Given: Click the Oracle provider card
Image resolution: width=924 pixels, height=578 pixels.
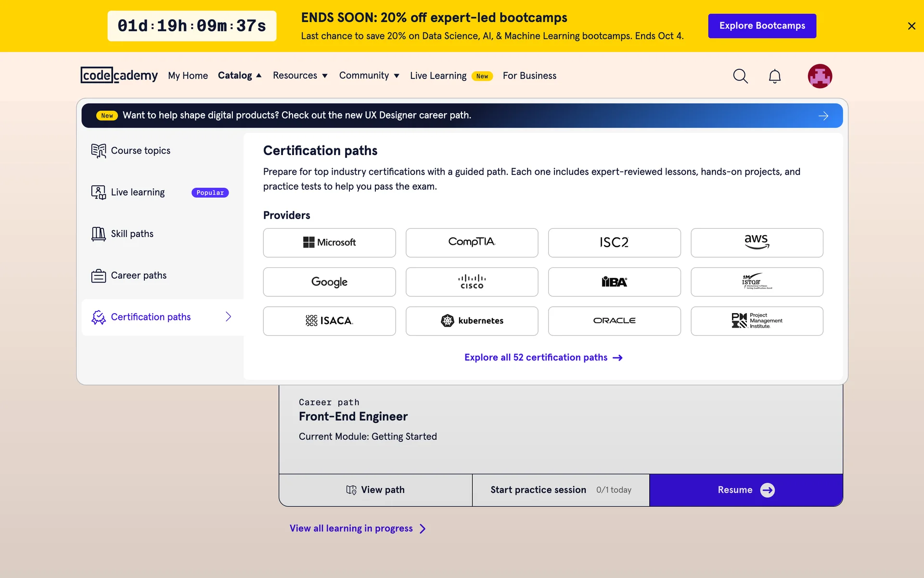Looking at the screenshot, I should coord(614,321).
